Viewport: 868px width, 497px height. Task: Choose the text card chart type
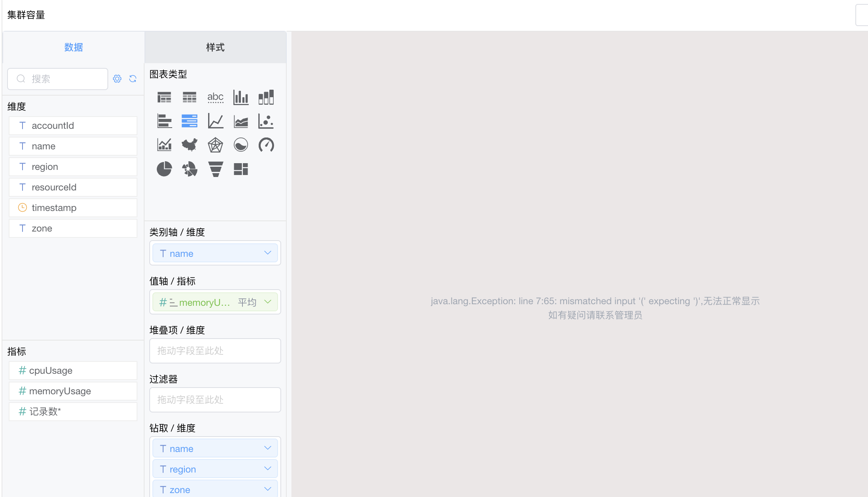(x=215, y=97)
